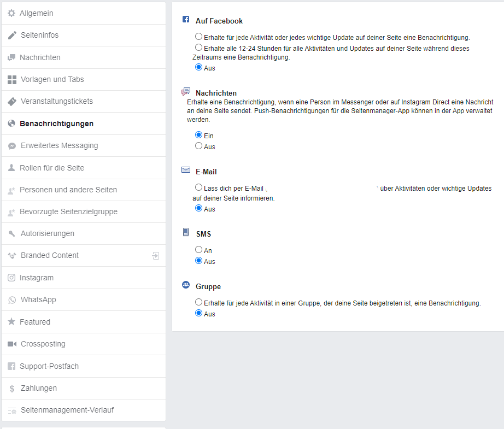This screenshot has height=429, width=504.
Task: Open Seitenmanagement-Verlauf
Action: click(84, 410)
